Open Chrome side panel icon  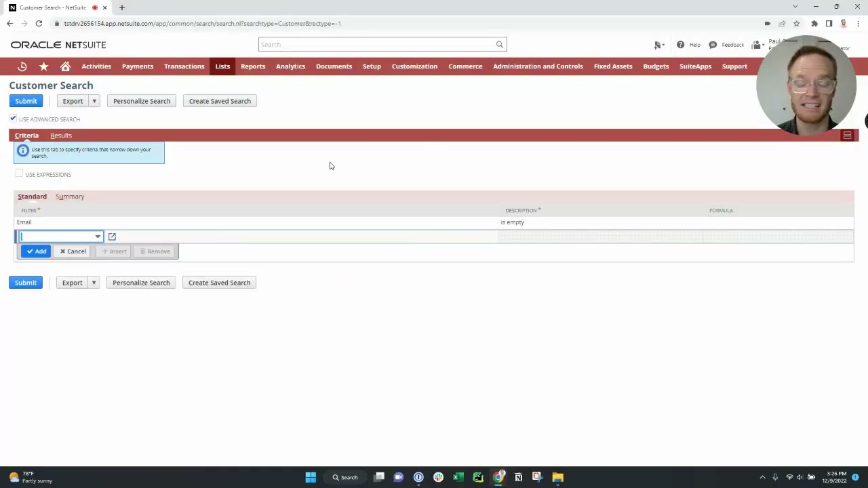[x=829, y=23]
